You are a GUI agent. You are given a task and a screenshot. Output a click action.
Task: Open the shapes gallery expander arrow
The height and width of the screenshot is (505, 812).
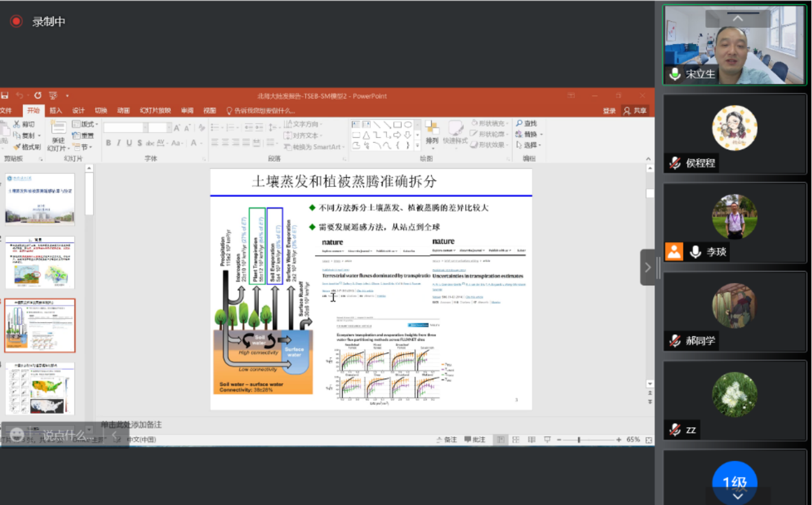click(417, 144)
